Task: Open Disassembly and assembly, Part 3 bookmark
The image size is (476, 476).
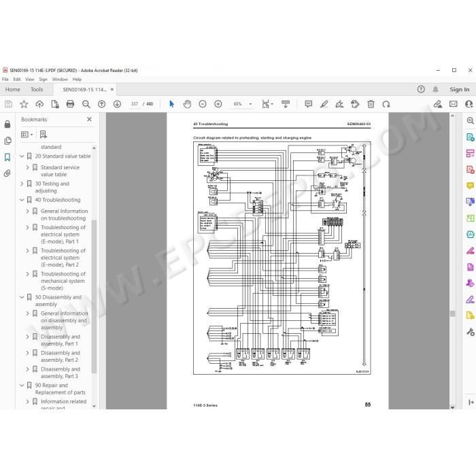Action: tap(61, 373)
